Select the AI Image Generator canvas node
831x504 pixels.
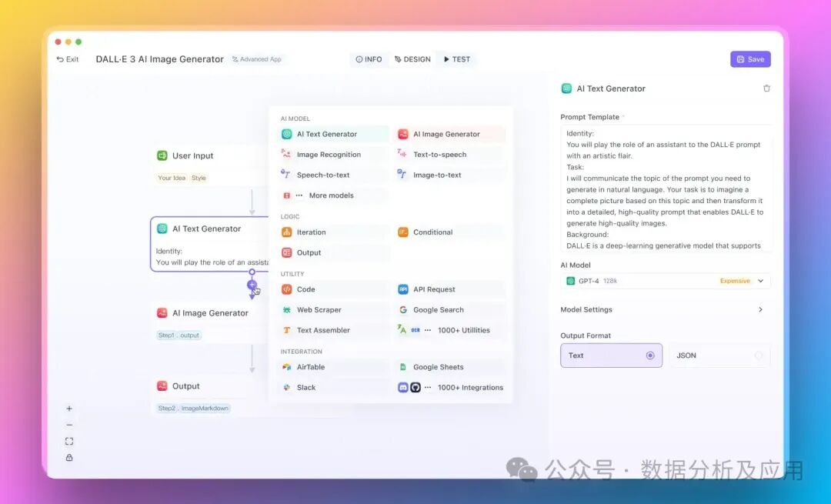[210, 322]
